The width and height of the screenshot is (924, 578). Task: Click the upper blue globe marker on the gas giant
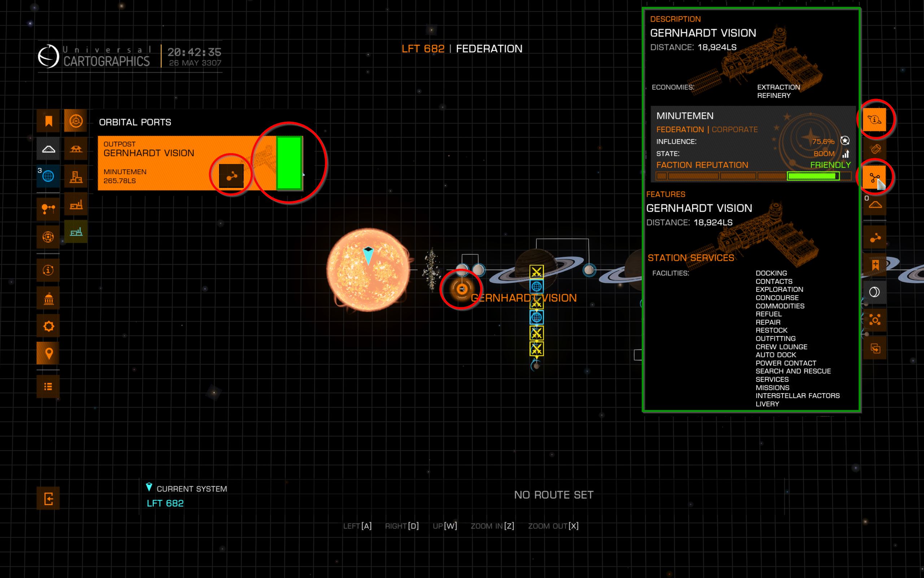[536, 286]
